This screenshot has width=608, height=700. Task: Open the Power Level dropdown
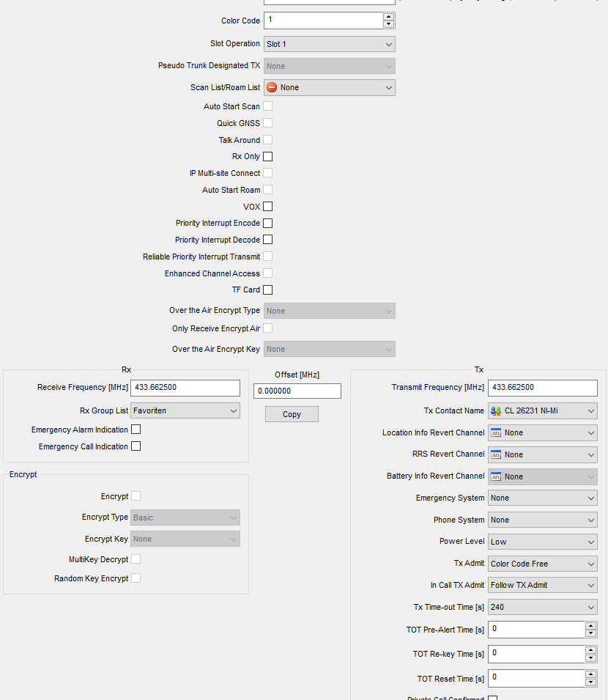[x=542, y=542]
